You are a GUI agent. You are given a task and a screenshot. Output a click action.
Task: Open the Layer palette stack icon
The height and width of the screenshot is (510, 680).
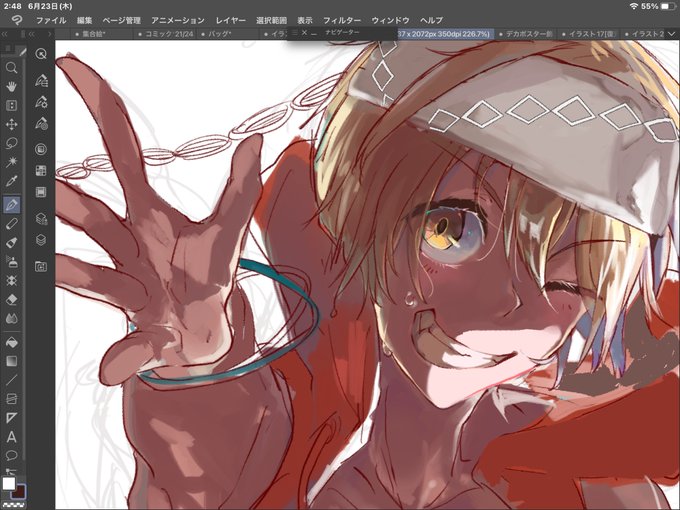coord(41,240)
